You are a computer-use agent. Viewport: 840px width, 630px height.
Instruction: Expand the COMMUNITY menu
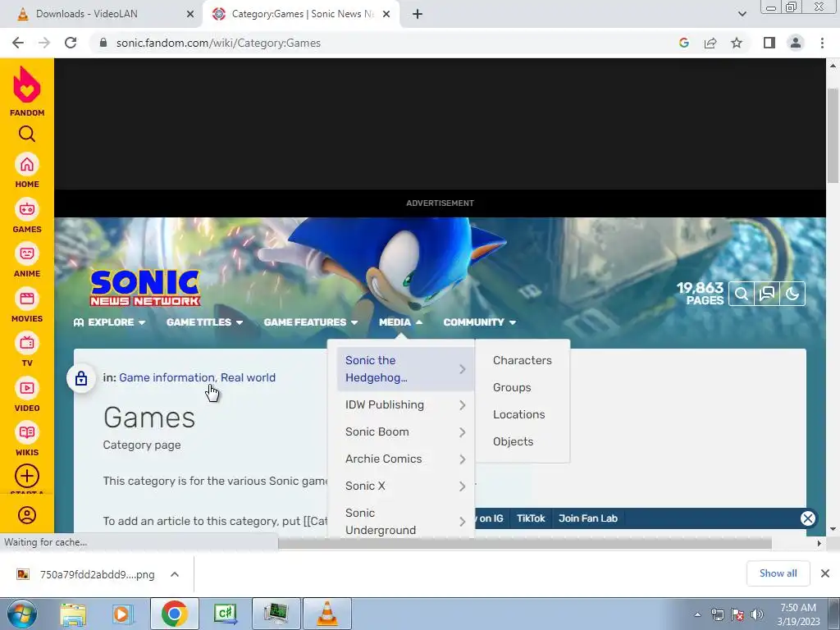[x=479, y=322]
